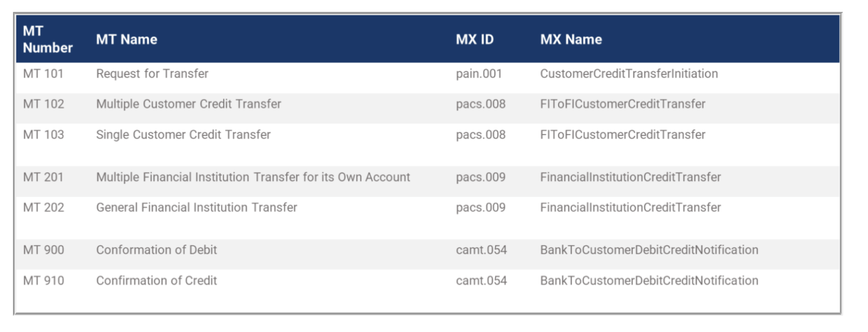This screenshot has width=868, height=332.
Task: Click Multiple Customer Credit Transfer text
Action: coord(189,104)
